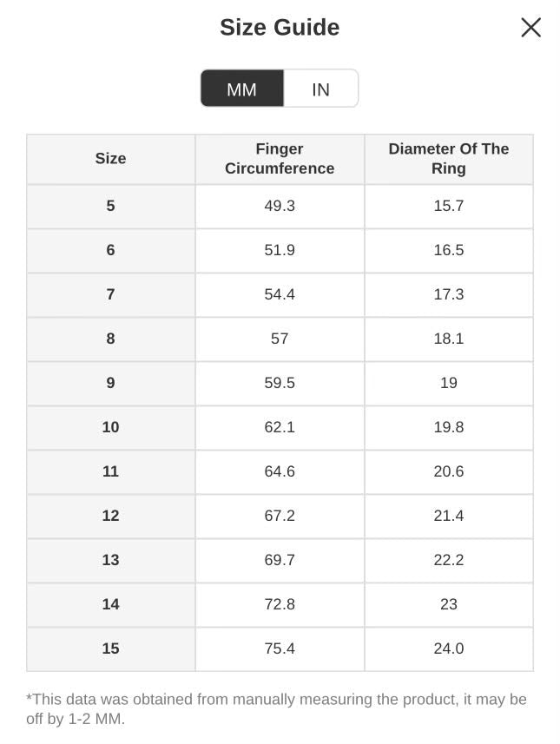This screenshot has height=744, width=560.
Task: Click the Diameter Of The Ring header
Action: point(448,159)
